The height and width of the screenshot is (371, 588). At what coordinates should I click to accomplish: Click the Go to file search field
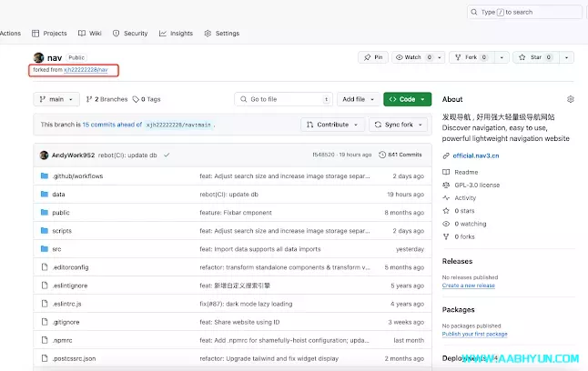pyautogui.click(x=284, y=99)
